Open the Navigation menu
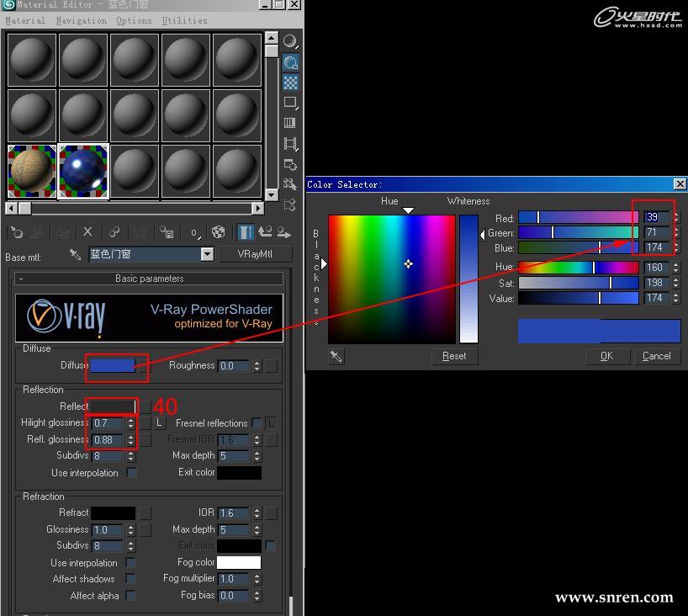 [x=81, y=20]
